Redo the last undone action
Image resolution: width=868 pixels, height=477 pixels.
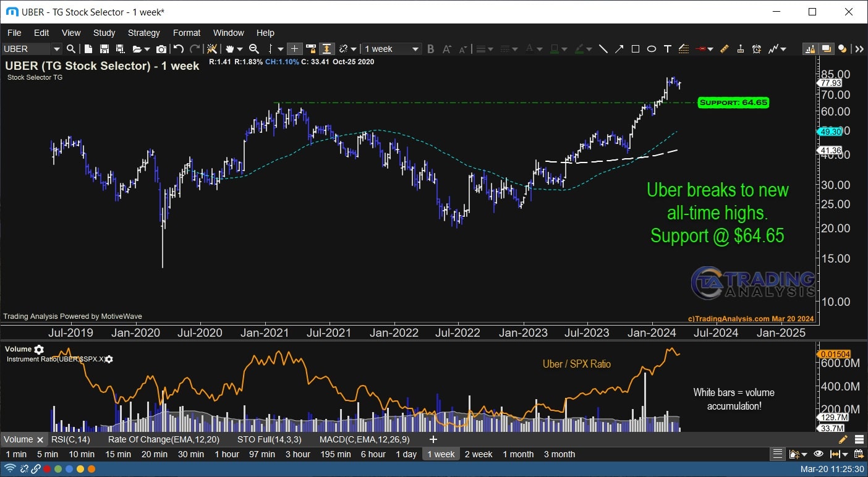click(194, 49)
